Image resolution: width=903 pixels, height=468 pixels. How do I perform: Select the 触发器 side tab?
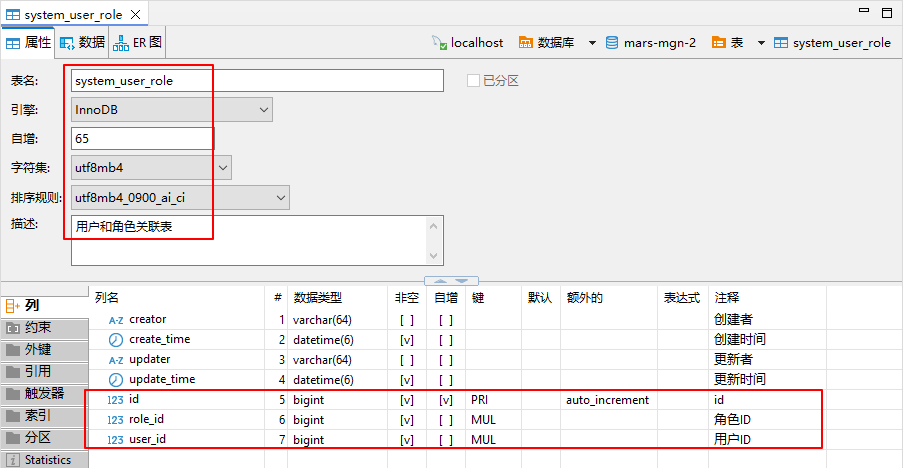(45, 393)
